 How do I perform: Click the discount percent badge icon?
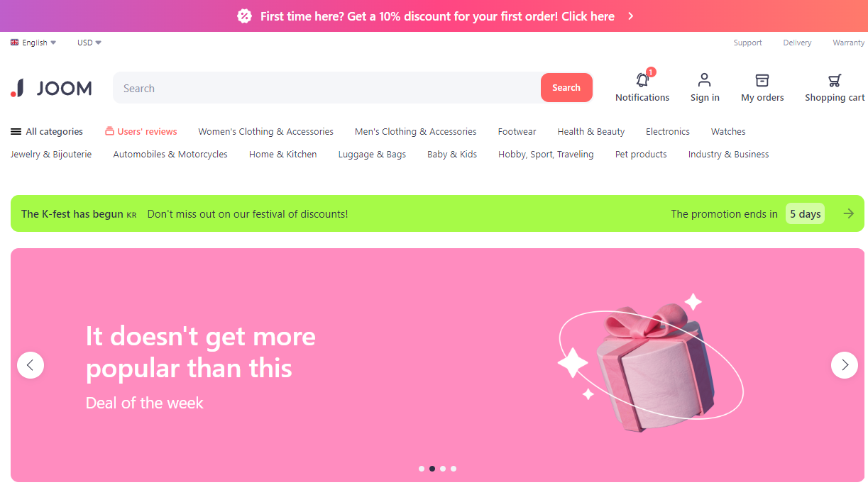(x=244, y=16)
